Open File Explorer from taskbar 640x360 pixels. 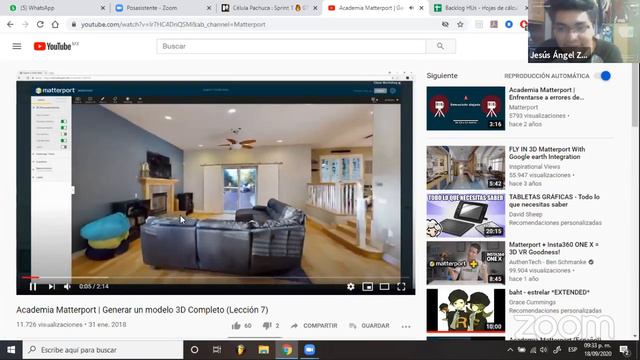264,350
